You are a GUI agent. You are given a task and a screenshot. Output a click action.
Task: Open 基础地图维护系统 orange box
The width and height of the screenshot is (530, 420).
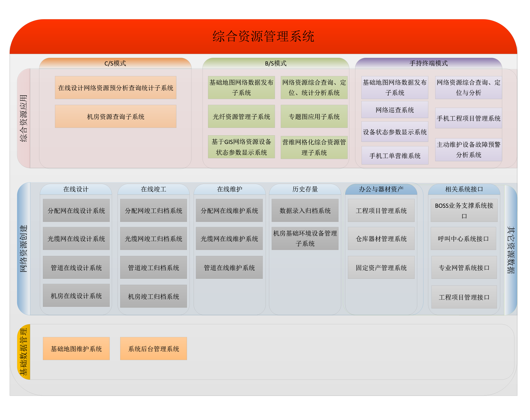coord(76,349)
